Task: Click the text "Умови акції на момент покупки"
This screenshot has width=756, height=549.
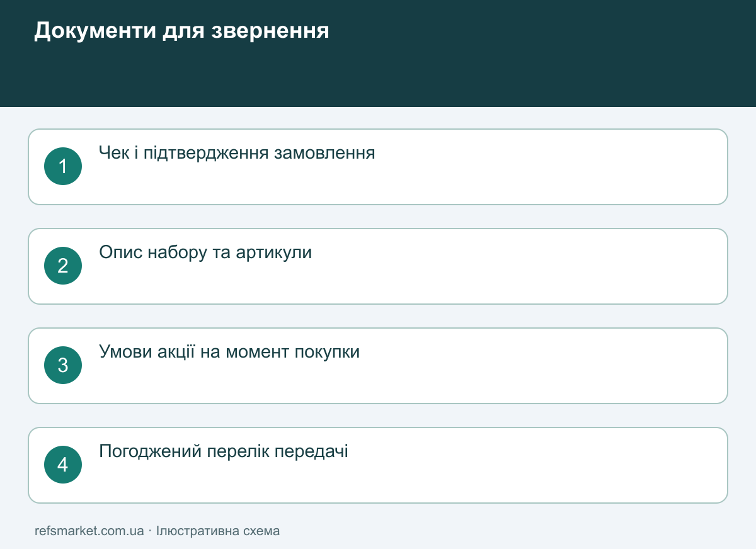Action: point(229,352)
